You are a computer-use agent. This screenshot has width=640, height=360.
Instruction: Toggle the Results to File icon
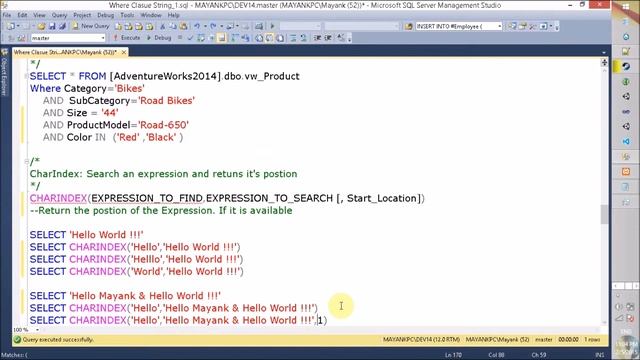(x=280, y=38)
